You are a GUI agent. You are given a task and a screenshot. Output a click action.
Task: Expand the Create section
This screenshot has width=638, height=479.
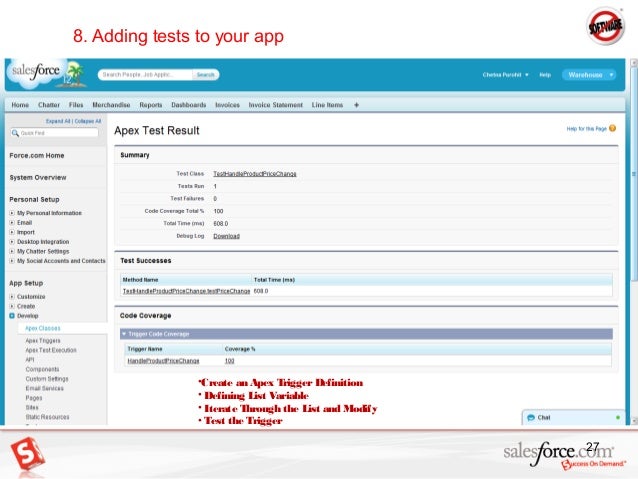click(12, 306)
